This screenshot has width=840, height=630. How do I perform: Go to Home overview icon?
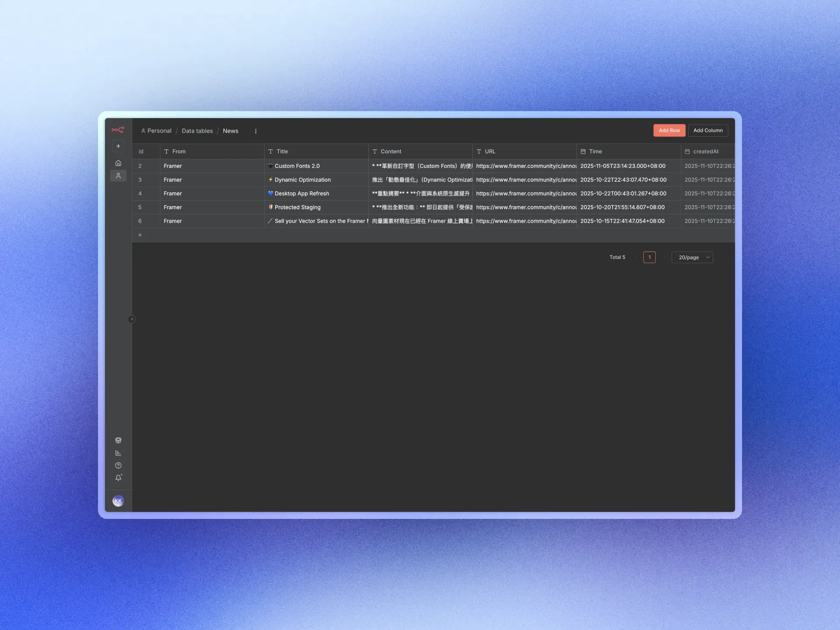[x=118, y=163]
